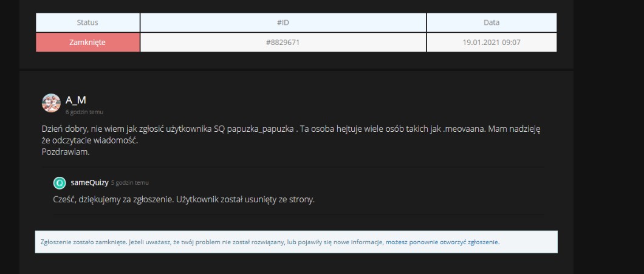Image resolution: width=644 pixels, height=274 pixels.
Task: Click the "5 godzin temu" reply timestamp
Action: 129,183
